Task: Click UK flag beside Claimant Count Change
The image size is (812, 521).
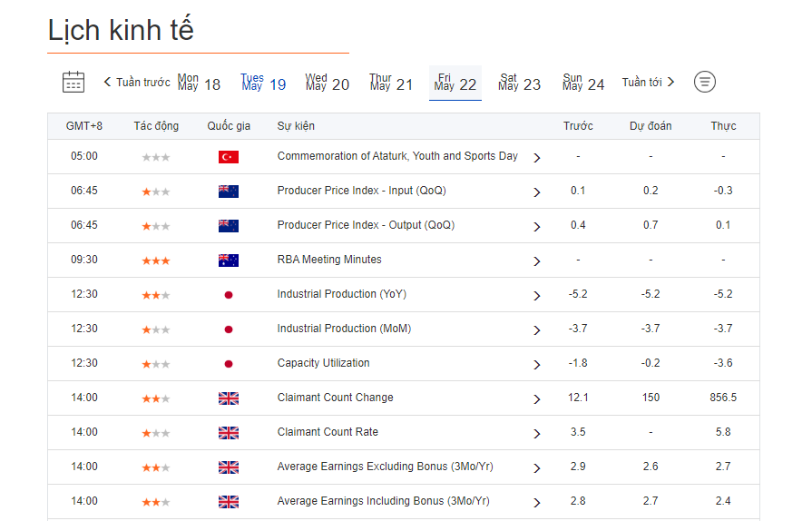Action: click(x=229, y=398)
